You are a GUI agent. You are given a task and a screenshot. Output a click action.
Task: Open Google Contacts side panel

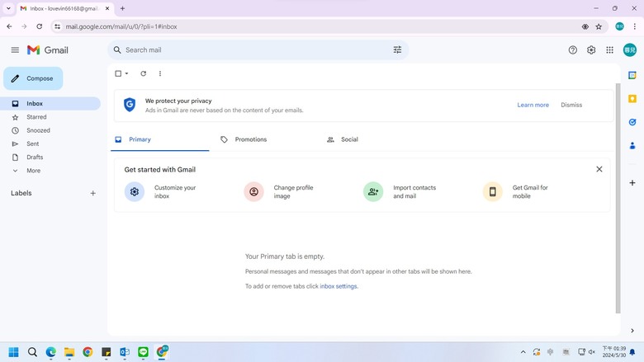pyautogui.click(x=632, y=145)
